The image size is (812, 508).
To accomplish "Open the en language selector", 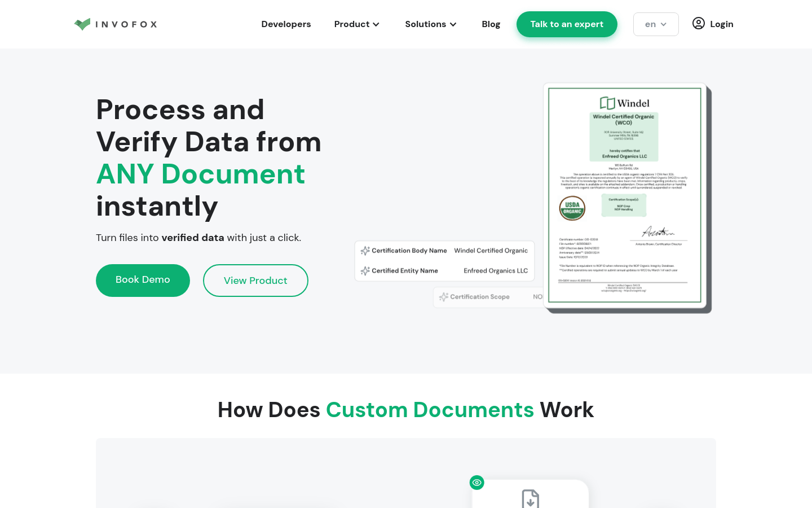I will point(656,24).
